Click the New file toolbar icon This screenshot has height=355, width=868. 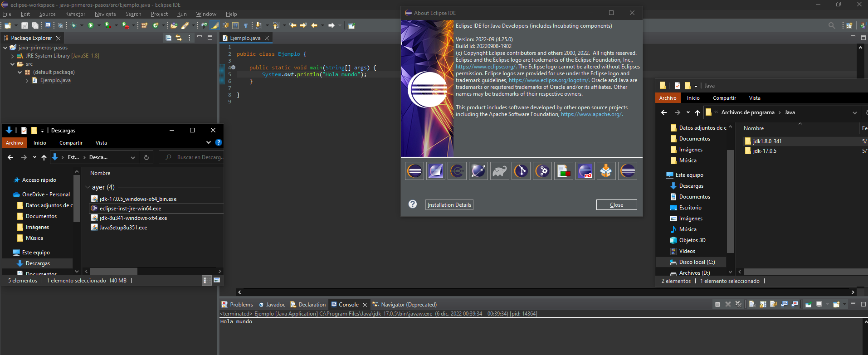coord(8,25)
